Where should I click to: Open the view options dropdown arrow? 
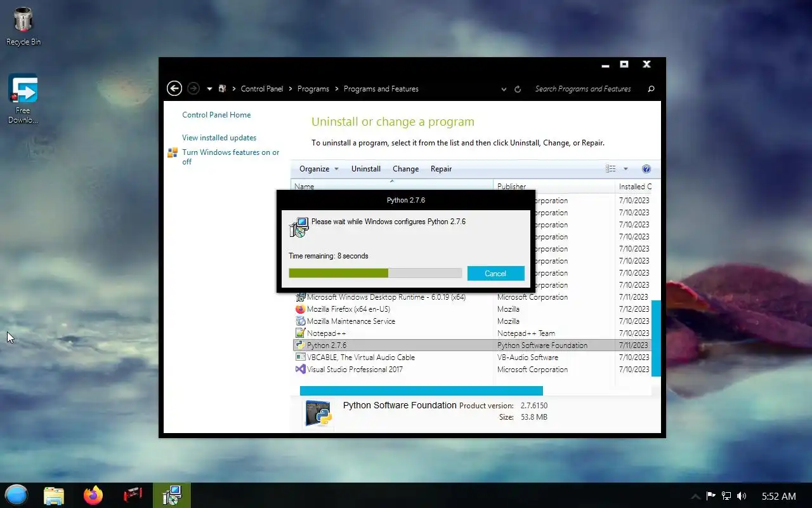pos(625,169)
